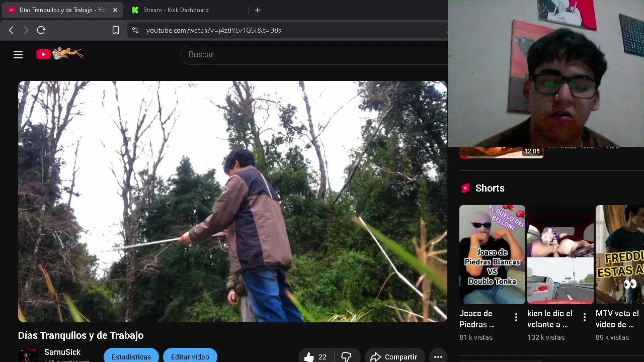
Task: Click the Kick favicon on Stream tab
Action: pos(135,10)
